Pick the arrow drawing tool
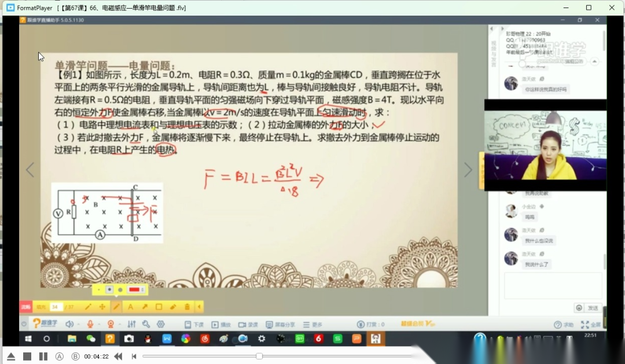Screen dimensions: 625x364 pyautogui.click(x=145, y=307)
